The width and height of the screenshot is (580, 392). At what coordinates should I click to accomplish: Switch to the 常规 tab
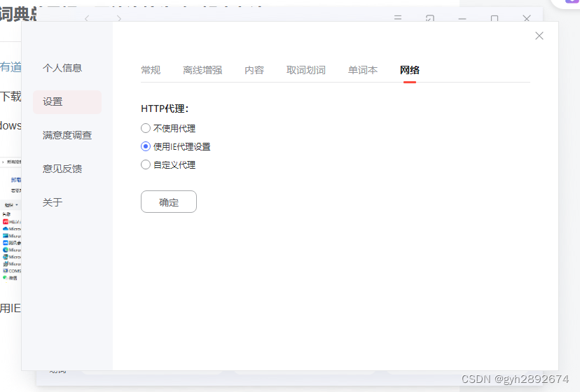(151, 70)
